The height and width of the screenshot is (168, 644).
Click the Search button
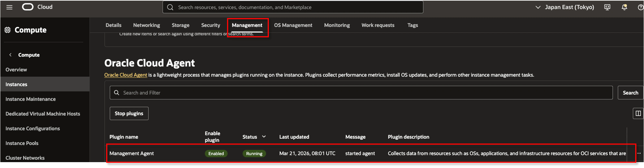coord(630,93)
